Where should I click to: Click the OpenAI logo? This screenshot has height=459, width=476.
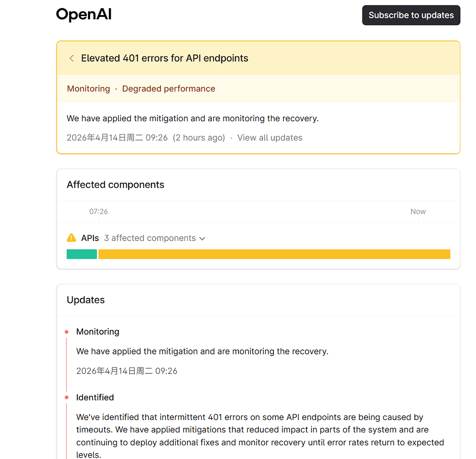(84, 15)
